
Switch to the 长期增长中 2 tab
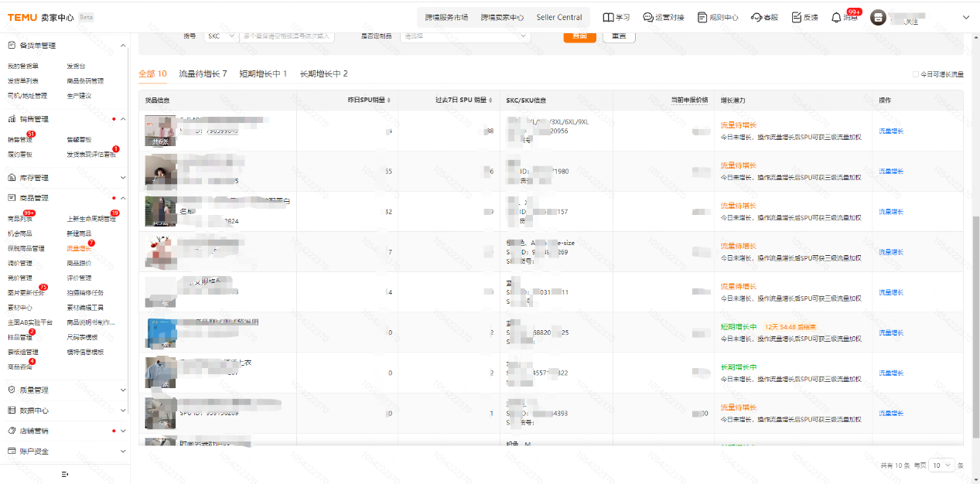coord(323,74)
